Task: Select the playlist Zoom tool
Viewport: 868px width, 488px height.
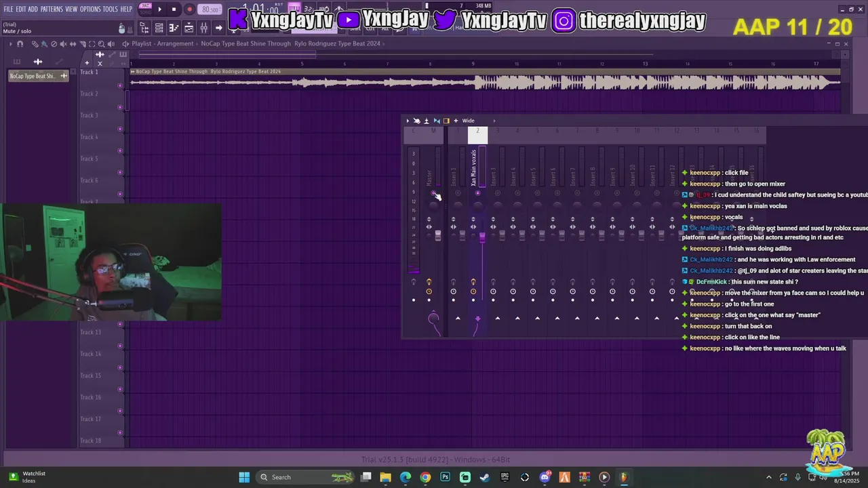Action: [x=102, y=44]
